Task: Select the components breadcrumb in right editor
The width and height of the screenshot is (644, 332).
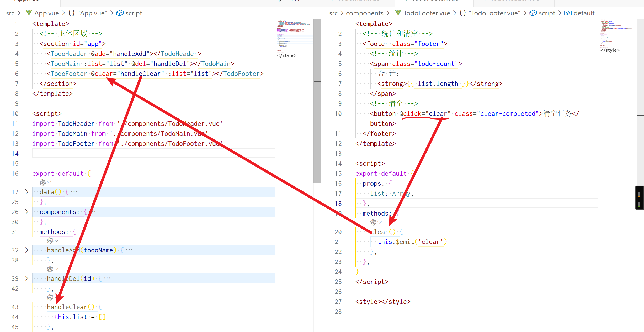Action: tap(364, 13)
